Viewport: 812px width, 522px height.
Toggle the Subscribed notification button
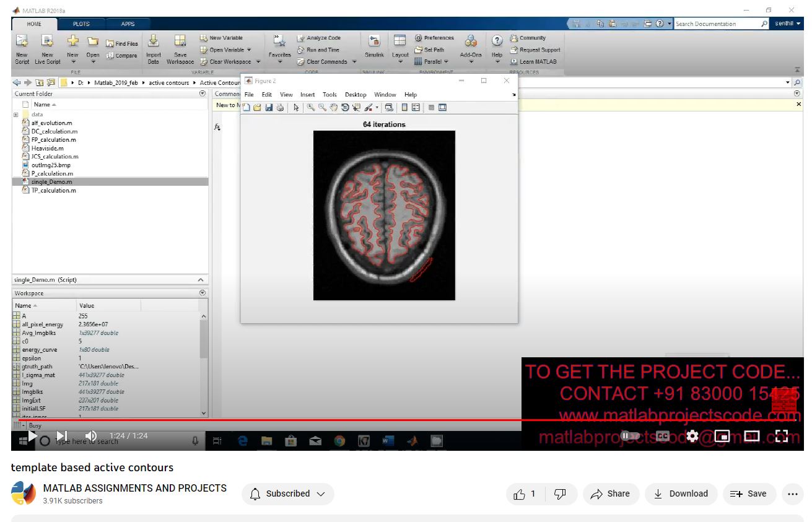pos(287,494)
